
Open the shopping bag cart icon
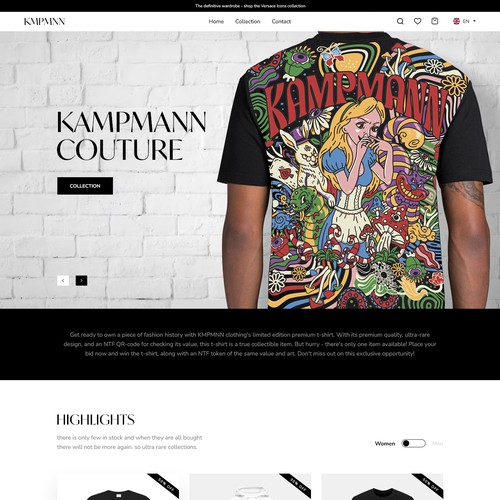click(x=435, y=21)
